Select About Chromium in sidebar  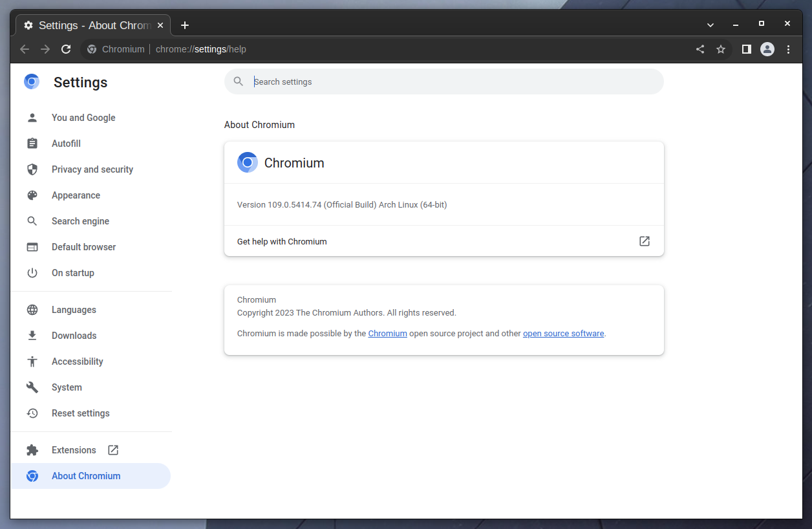point(91,476)
